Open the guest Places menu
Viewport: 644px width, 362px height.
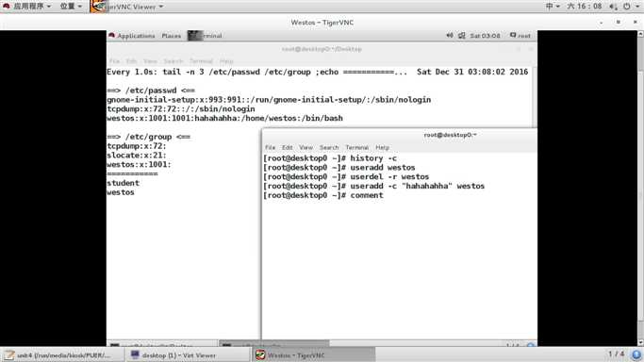[x=172, y=36]
